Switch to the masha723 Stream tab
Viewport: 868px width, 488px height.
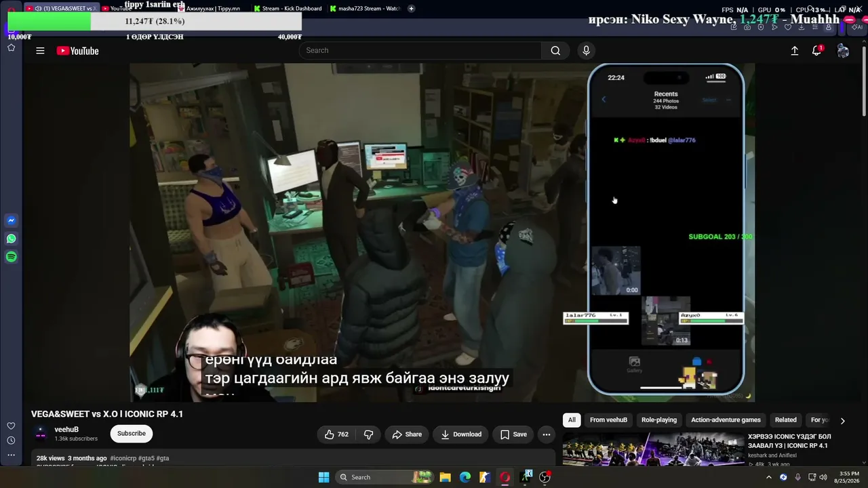[x=365, y=9]
